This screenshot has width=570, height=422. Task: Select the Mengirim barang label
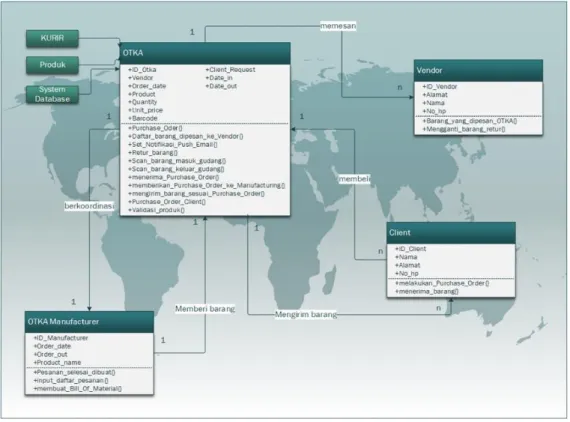click(x=306, y=314)
